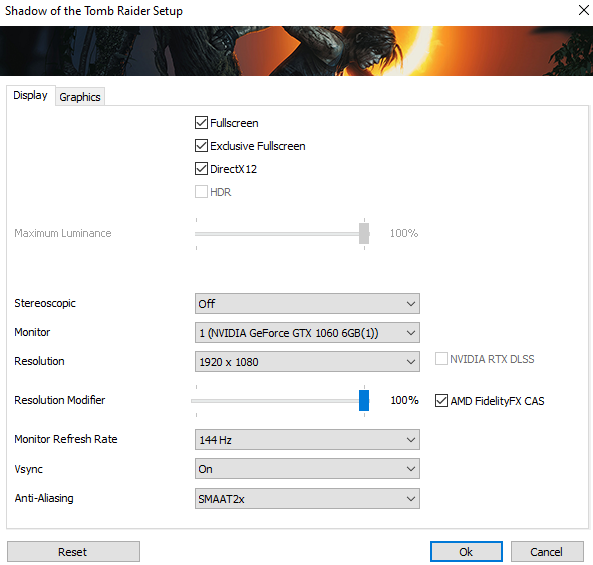Click the Maximum Luminance label
Viewport: 593px width, 565px height.
tap(63, 233)
